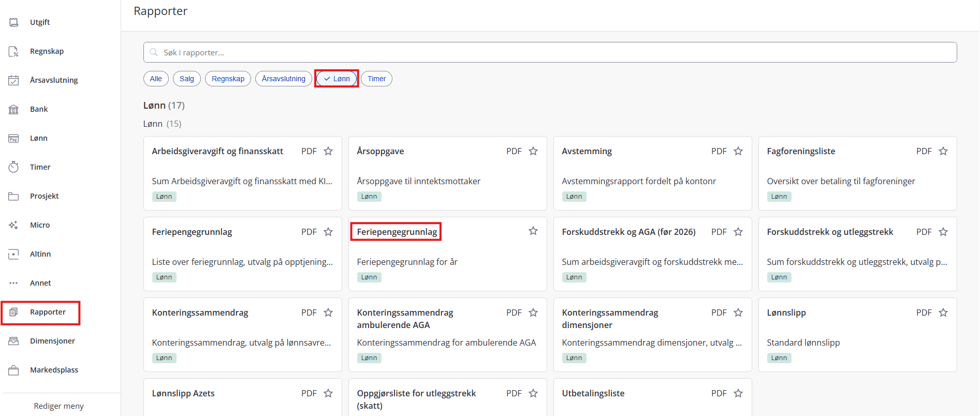Open Konteringssammendrag report with 'utvalg på lønnsavre...' description
Image resolution: width=980 pixels, height=416 pixels.
point(243,335)
